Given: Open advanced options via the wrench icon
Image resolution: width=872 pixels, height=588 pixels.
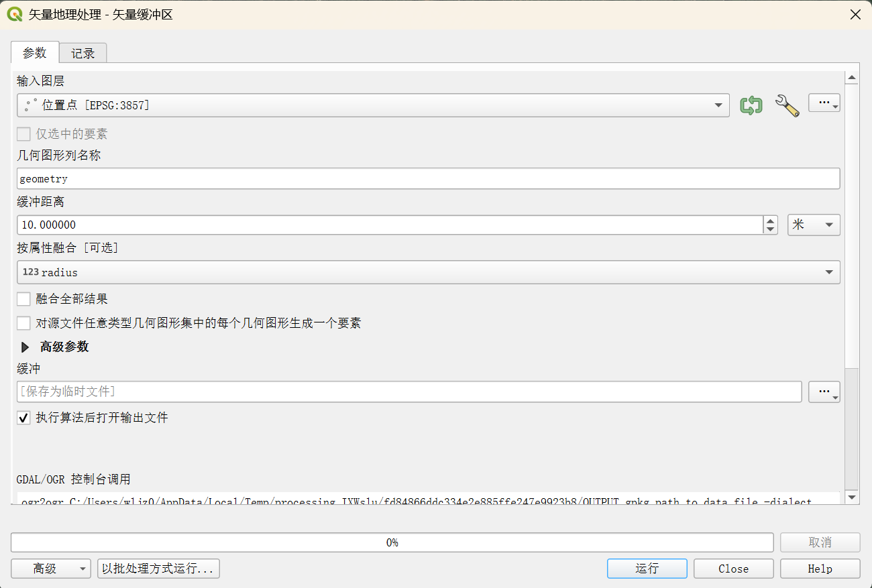Looking at the screenshot, I should point(787,105).
